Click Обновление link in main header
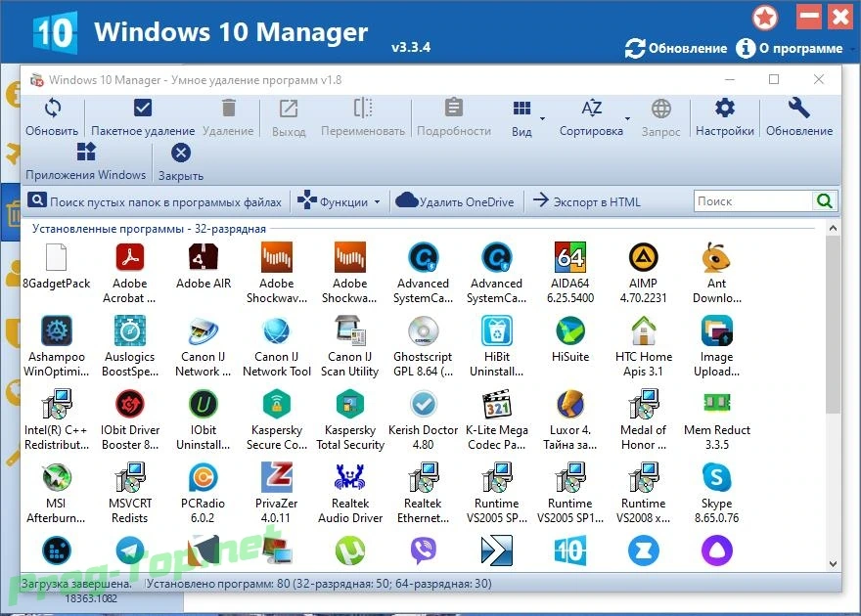 pyautogui.click(x=676, y=48)
